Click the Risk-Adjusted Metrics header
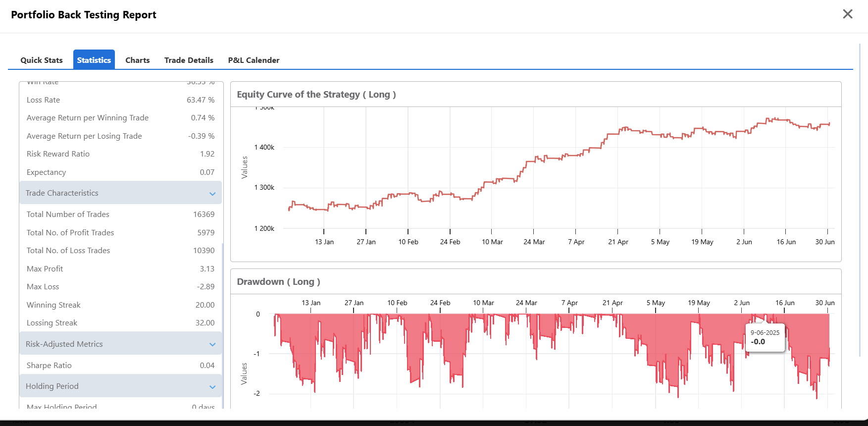Image resolution: width=868 pixels, height=426 pixels. pos(120,344)
